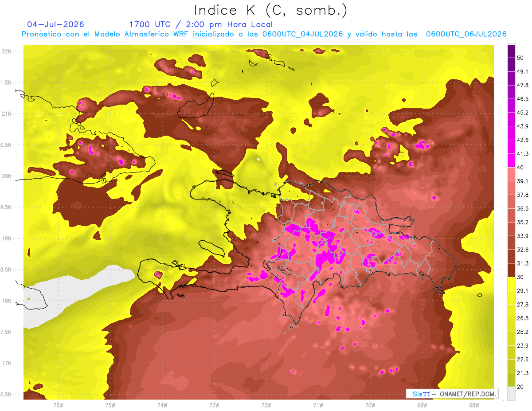Click the colorbar value "49.1"

(523, 71)
